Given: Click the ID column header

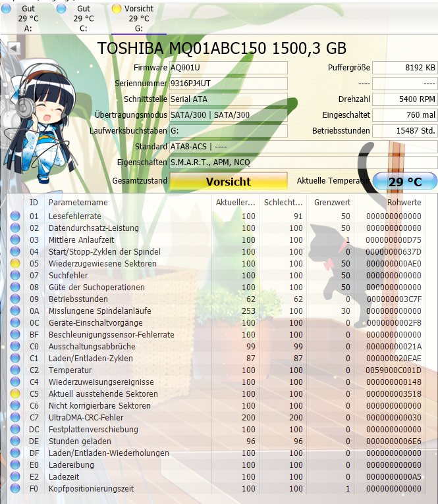Looking at the screenshot, I should (x=34, y=203).
